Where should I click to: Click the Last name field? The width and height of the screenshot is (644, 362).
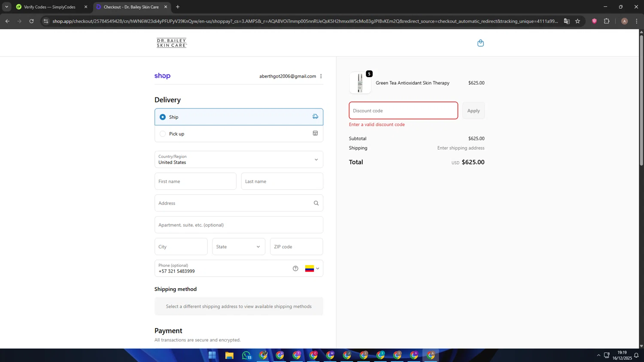pos(282,181)
